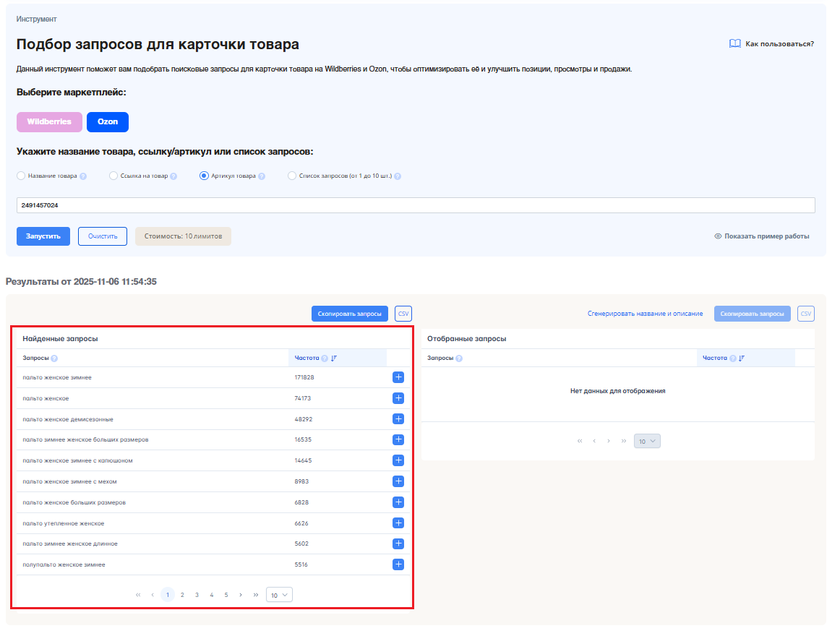Choose "Список запросов" radio option
Viewport: 840px width, 636px height.
(x=292, y=176)
